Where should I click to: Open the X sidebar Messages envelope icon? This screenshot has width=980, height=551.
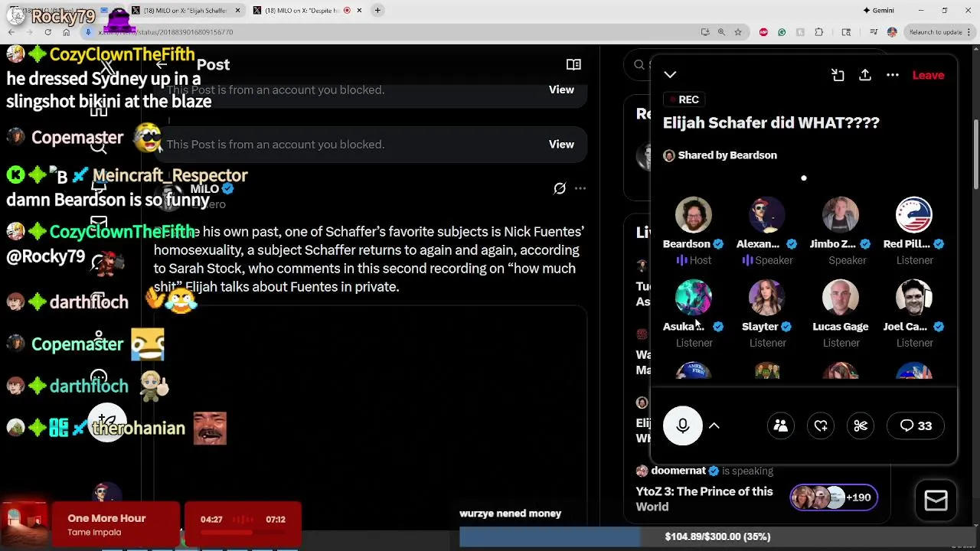99,223
